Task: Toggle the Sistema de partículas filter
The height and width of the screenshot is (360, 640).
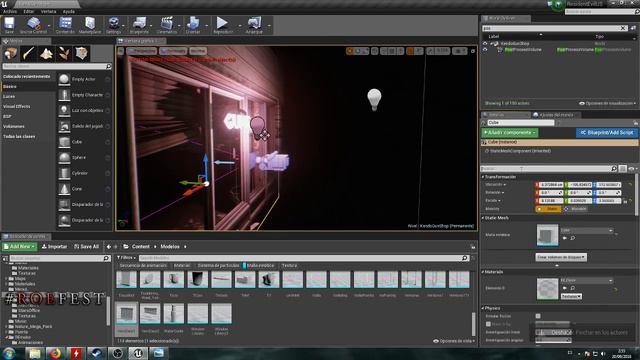Action: 218,265
